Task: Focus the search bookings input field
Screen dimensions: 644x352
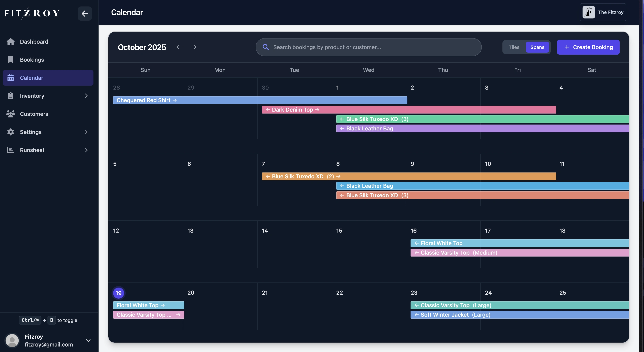Action: (x=369, y=47)
